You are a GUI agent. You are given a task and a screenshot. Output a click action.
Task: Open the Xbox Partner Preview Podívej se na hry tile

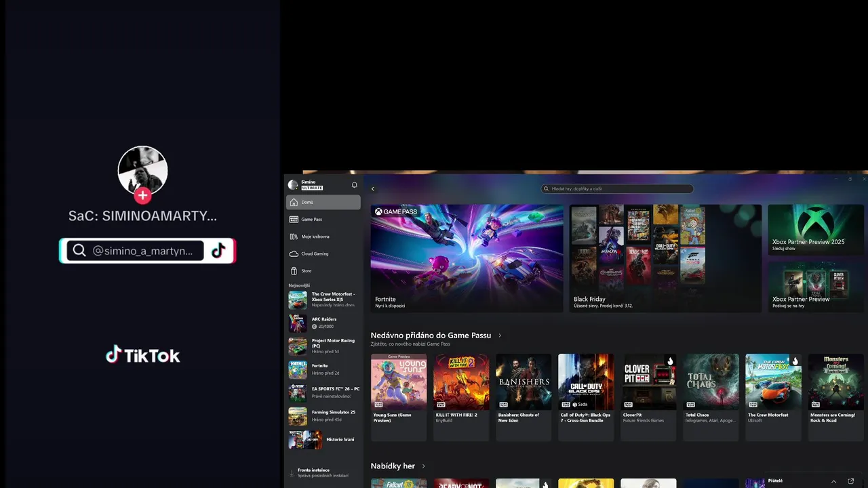(x=816, y=287)
